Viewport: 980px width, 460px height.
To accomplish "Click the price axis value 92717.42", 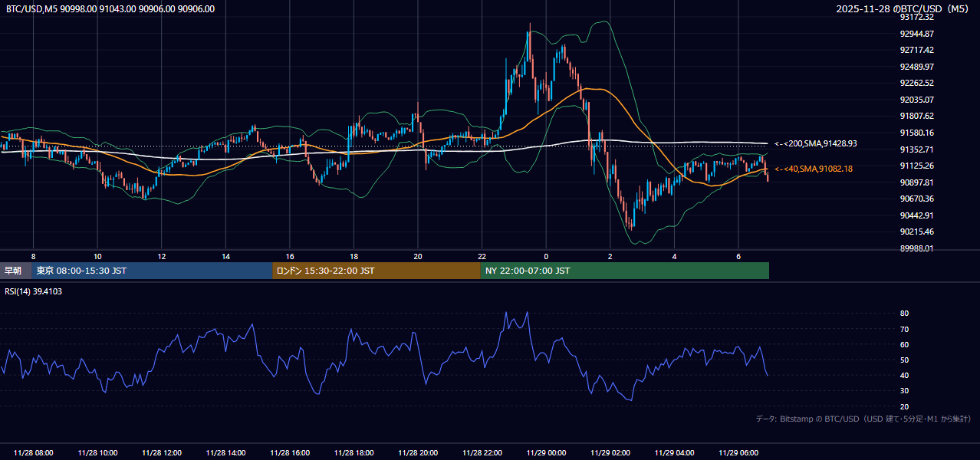I will 917,50.
